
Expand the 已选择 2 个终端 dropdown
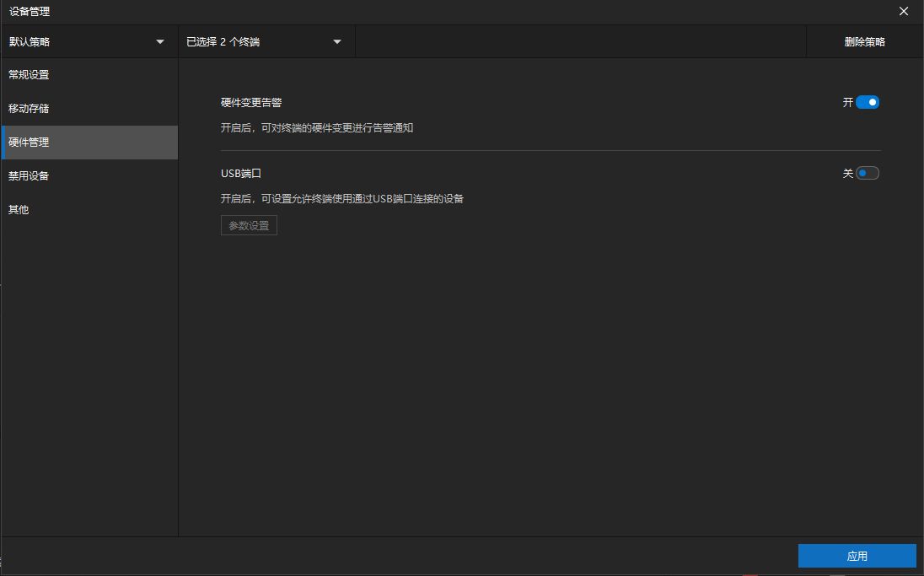point(266,42)
